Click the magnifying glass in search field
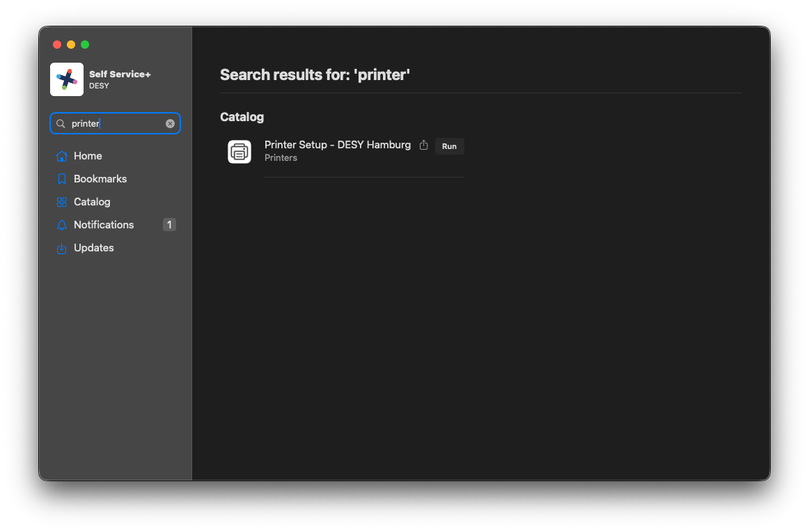This screenshot has width=809, height=532. tap(61, 124)
